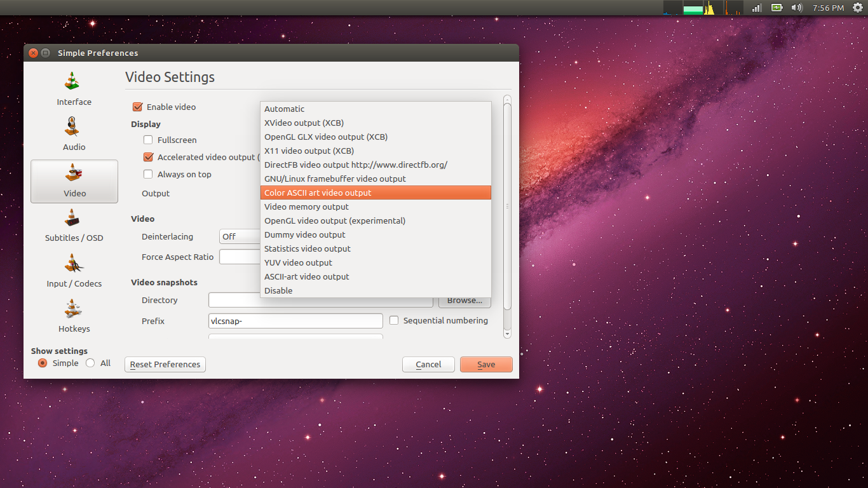Click Reset Preferences
Screen dimensions: 868x488
165,364
